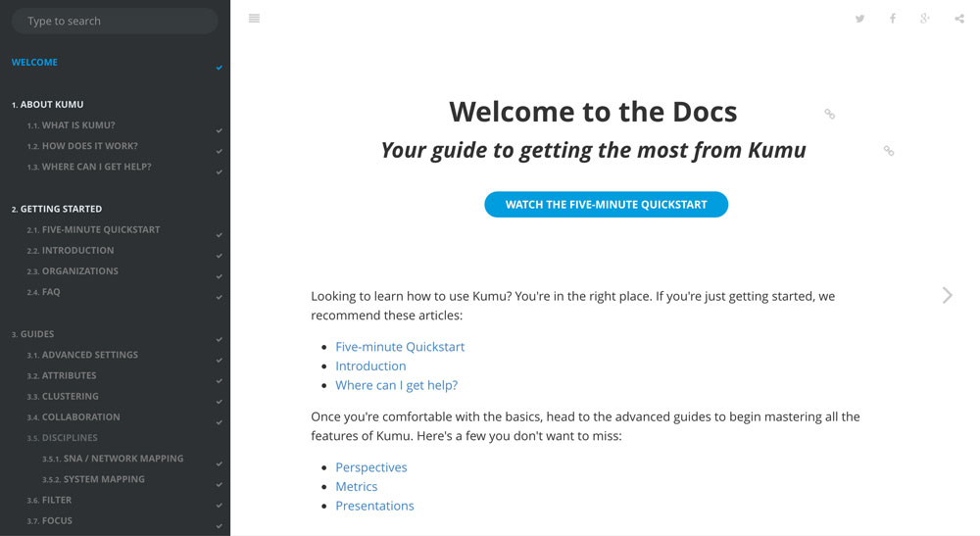Follow Five-minute Quickstart article link

(400, 347)
